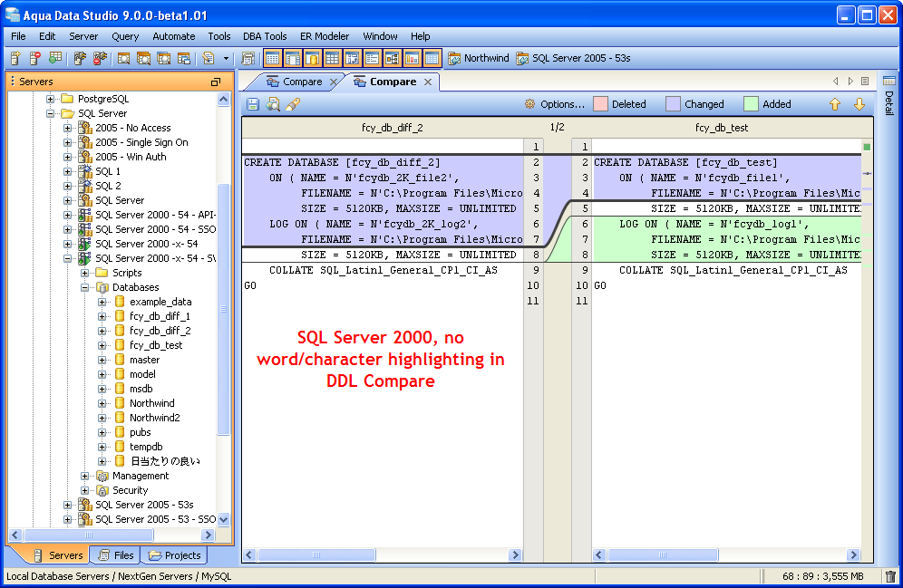Viewport: 903px width, 588px height.
Task: Close the active Compare tab
Action: [x=428, y=82]
